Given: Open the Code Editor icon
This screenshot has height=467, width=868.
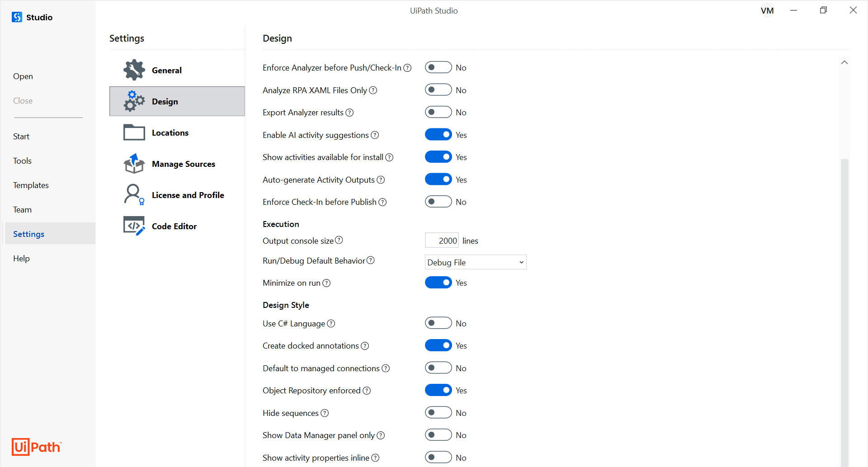Looking at the screenshot, I should 134,226.
